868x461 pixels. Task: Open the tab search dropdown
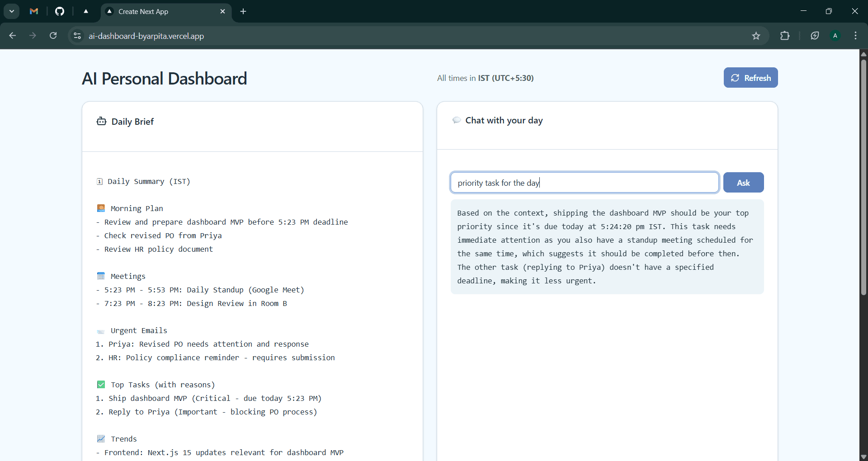(x=12, y=11)
